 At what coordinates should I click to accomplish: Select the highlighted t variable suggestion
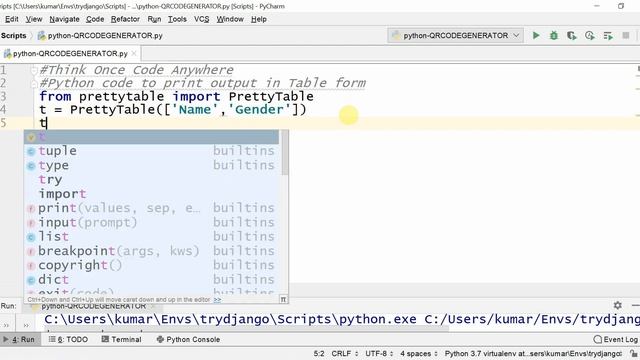point(151,137)
